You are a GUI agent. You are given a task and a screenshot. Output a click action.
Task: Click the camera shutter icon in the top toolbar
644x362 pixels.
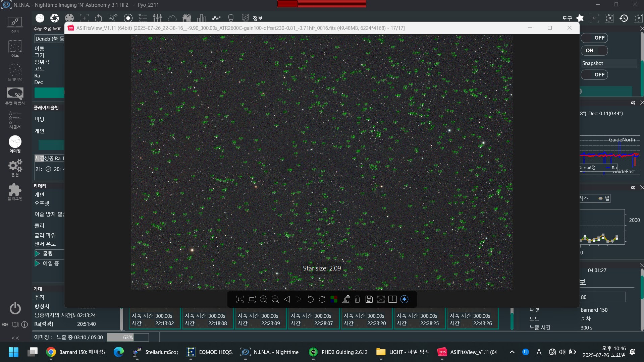point(55,18)
